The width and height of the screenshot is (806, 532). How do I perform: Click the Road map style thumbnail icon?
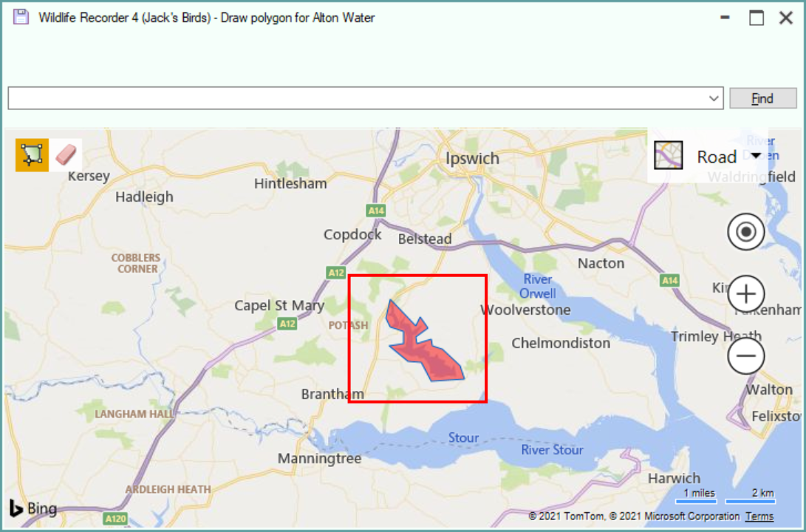tap(669, 155)
